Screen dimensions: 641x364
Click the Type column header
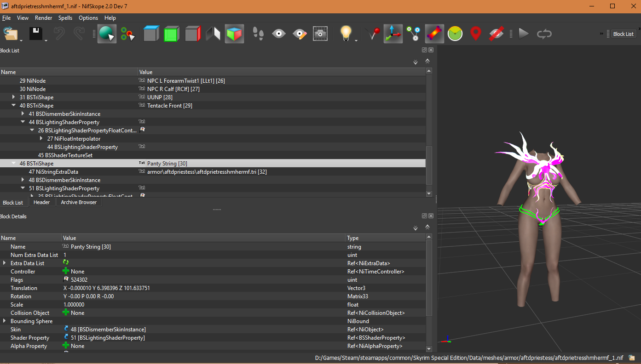click(x=386, y=238)
